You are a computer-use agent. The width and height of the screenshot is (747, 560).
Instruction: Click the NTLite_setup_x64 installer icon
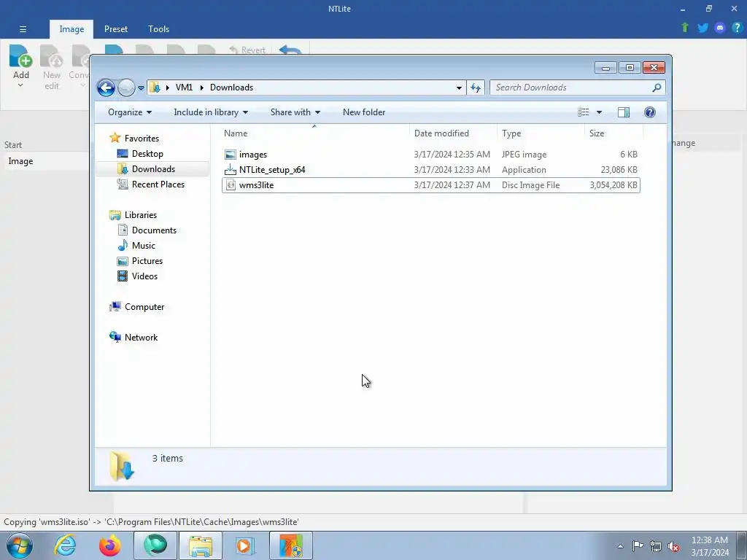tap(231, 169)
